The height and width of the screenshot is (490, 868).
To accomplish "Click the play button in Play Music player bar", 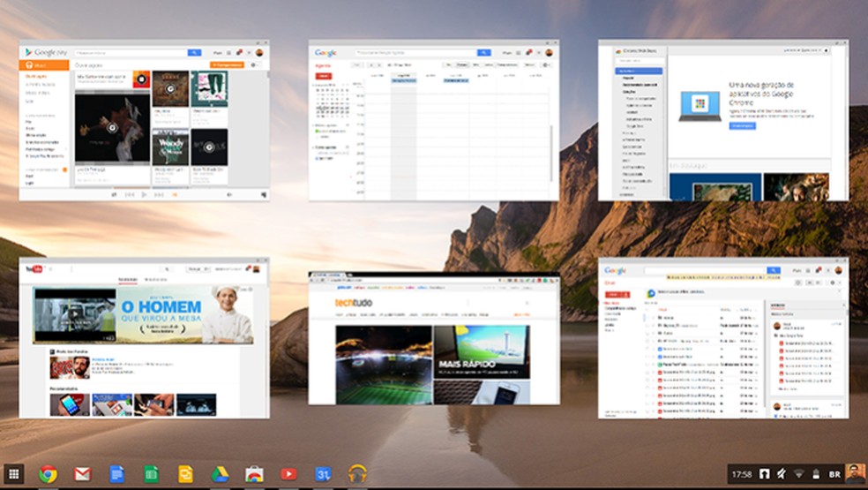I will [144, 194].
